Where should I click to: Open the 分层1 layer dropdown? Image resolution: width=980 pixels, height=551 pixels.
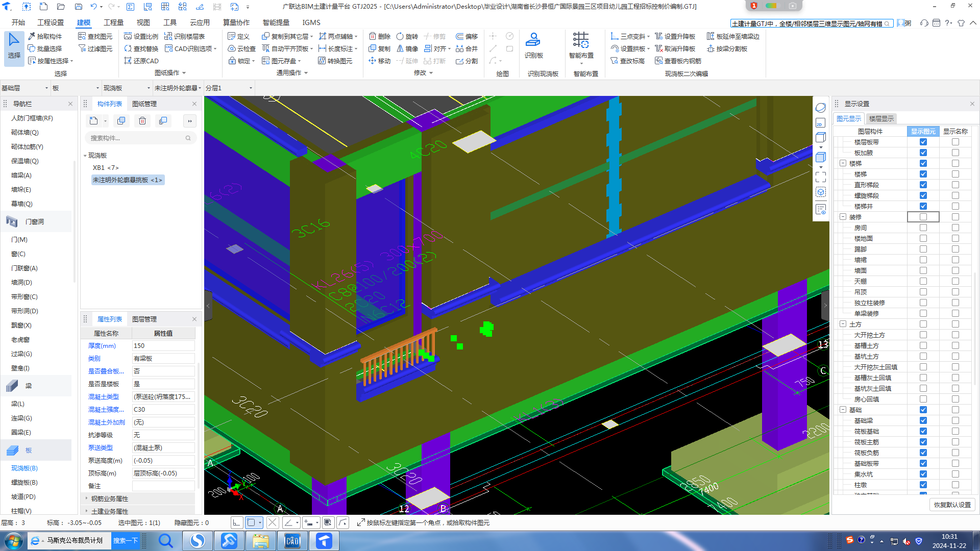229,88
